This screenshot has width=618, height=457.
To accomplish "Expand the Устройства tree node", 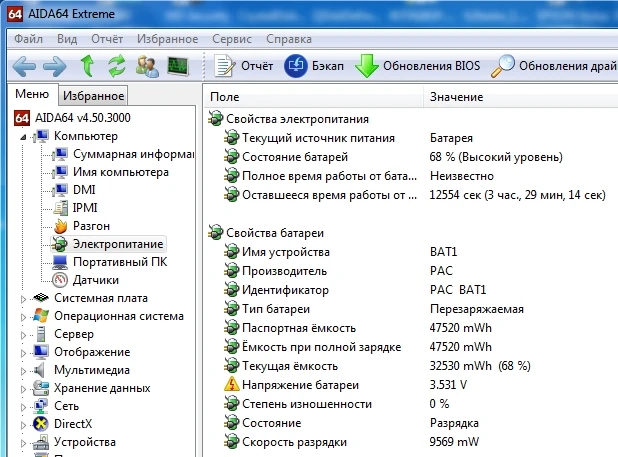I will click(x=23, y=443).
